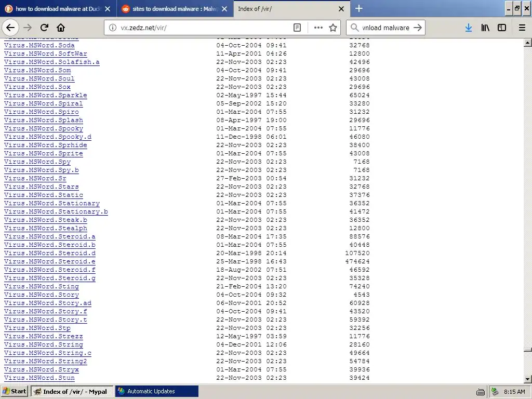Toggle the sidebar view
This screenshot has height=399, width=532.
tap(502, 28)
